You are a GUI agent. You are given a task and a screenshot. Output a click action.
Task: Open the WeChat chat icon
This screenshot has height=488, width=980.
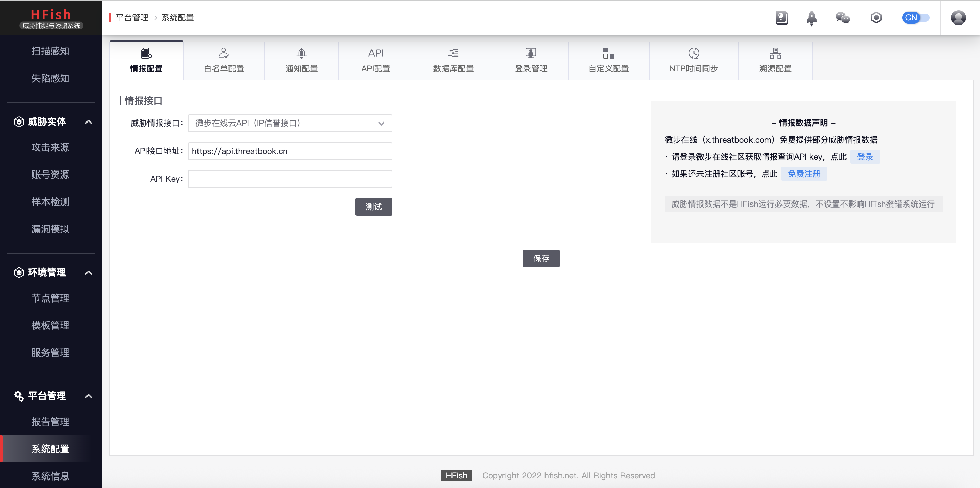tap(842, 18)
